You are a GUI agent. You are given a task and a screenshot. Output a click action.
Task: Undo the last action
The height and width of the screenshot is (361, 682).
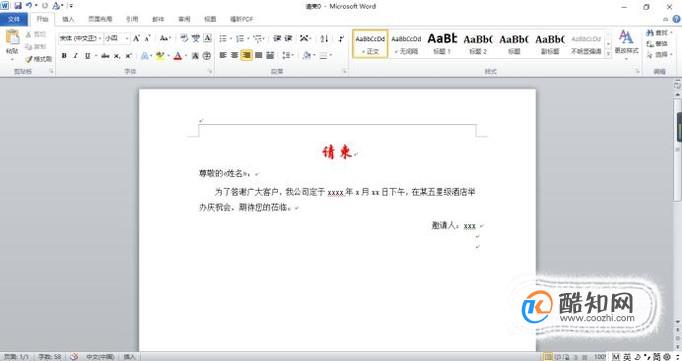point(29,6)
